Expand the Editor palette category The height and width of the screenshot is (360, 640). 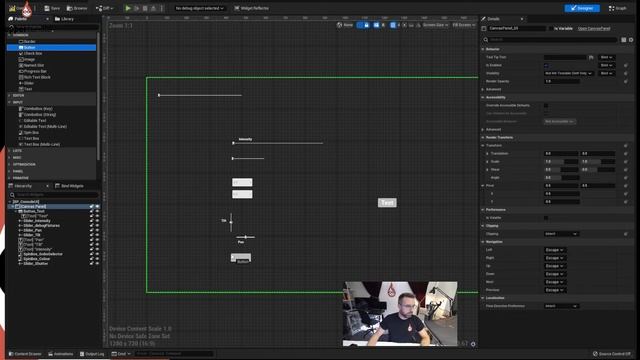(9, 96)
